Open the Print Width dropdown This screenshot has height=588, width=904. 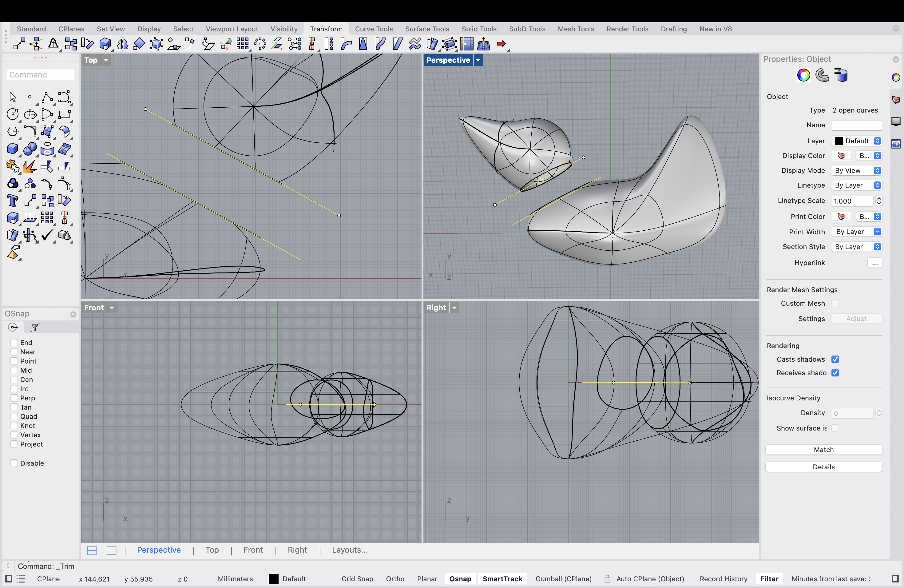coord(857,232)
